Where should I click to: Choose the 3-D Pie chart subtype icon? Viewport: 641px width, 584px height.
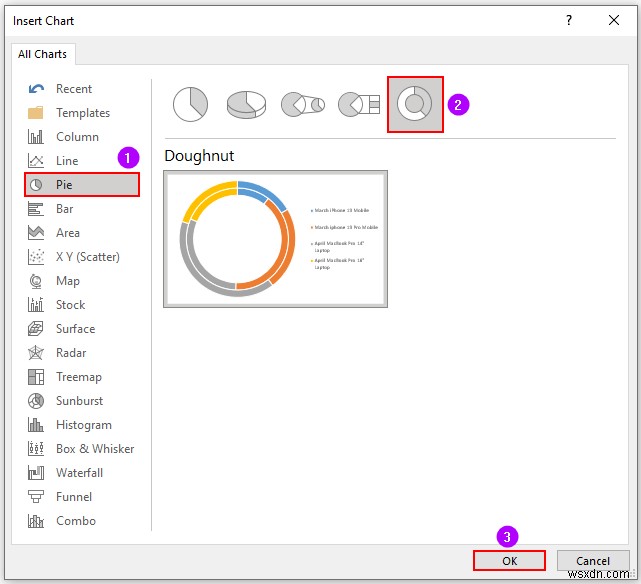coord(247,105)
